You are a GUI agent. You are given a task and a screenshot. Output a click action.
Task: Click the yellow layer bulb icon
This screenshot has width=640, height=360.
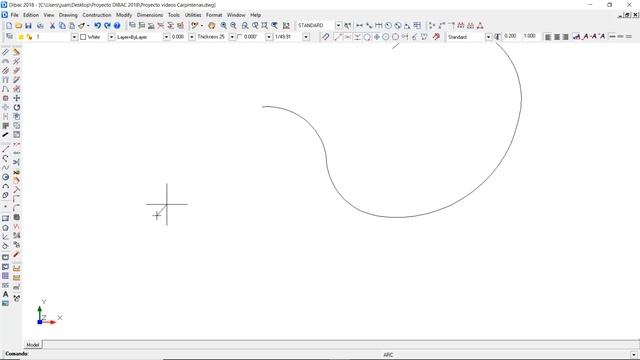coord(21,37)
